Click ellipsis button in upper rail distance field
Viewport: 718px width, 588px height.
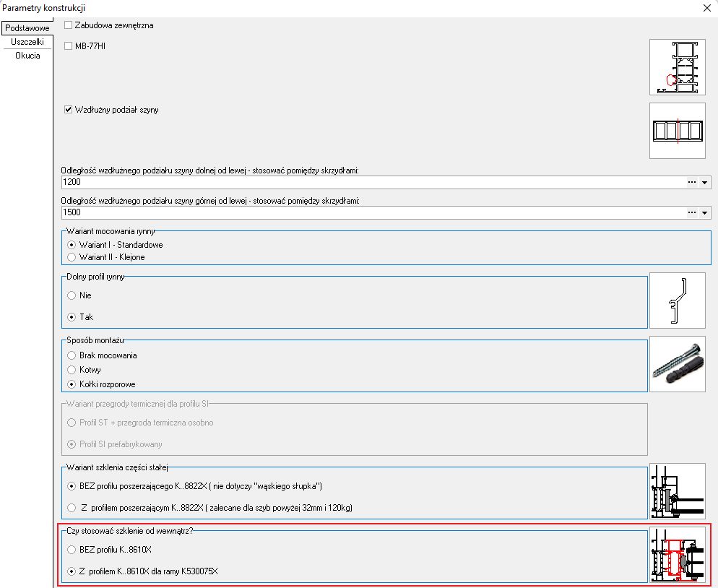coord(692,213)
